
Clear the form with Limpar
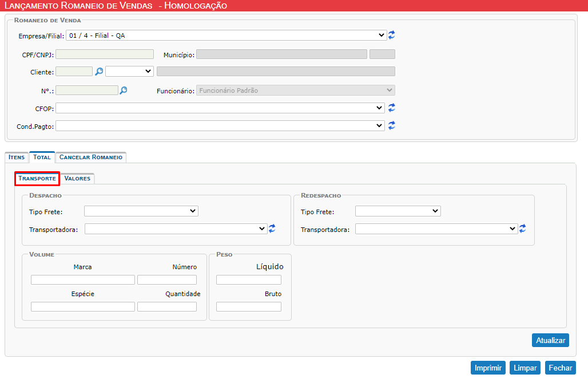(x=525, y=368)
